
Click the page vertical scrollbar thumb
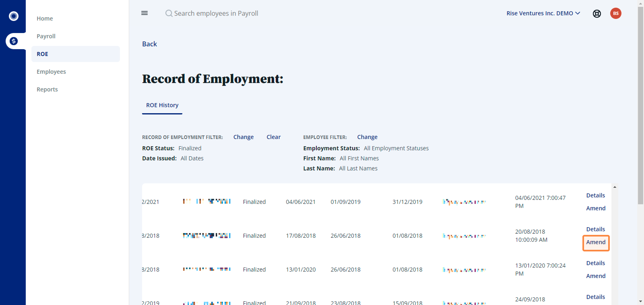tap(640, 105)
